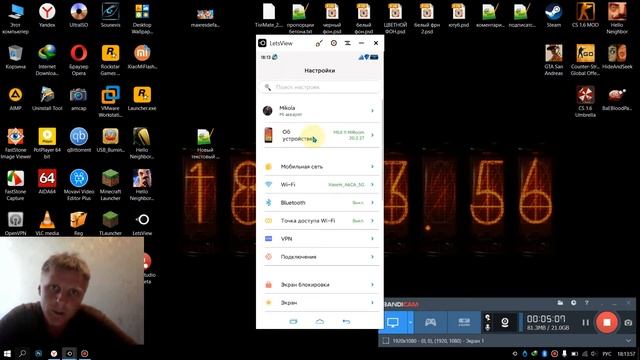Select the AIMP desktop icon
This screenshot has height=360, width=640.
16,98
